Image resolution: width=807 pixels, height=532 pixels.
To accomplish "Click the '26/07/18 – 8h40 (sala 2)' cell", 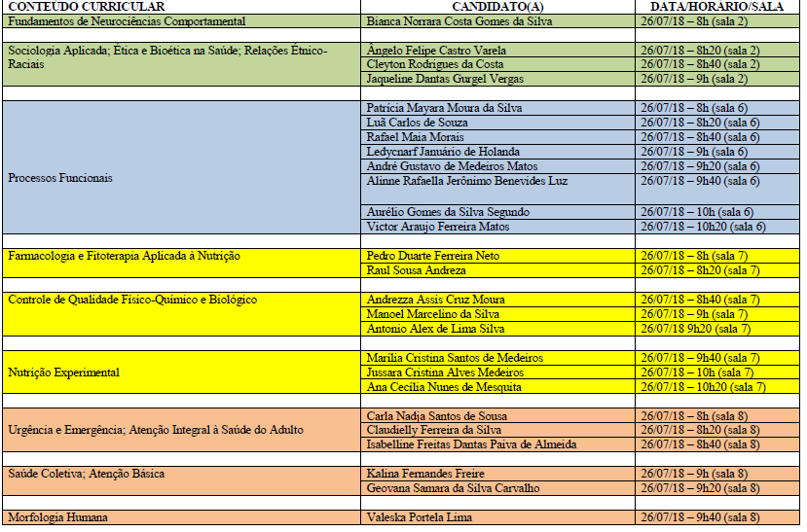I will (717, 64).
